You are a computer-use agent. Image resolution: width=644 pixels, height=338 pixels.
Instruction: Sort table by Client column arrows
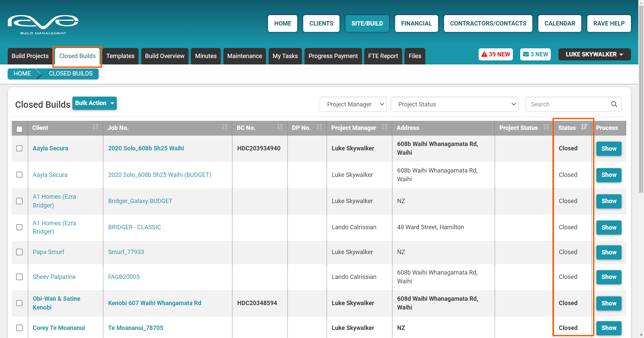point(96,127)
